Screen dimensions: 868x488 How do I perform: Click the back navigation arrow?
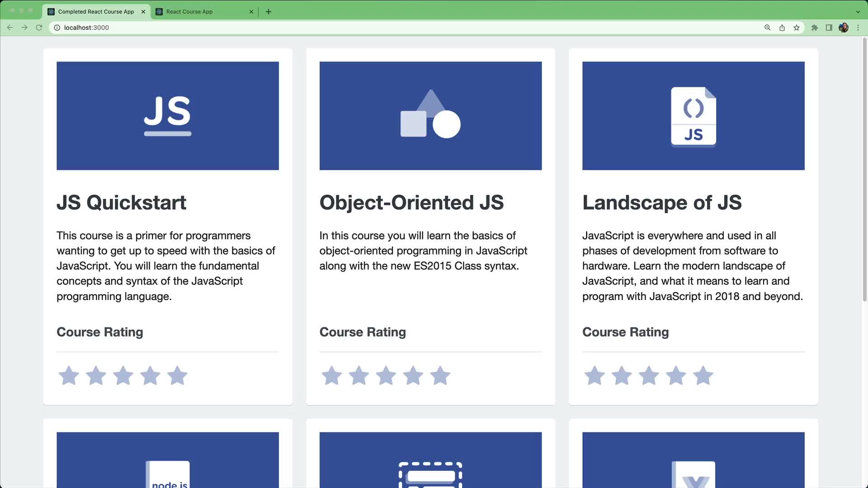pos(10,28)
